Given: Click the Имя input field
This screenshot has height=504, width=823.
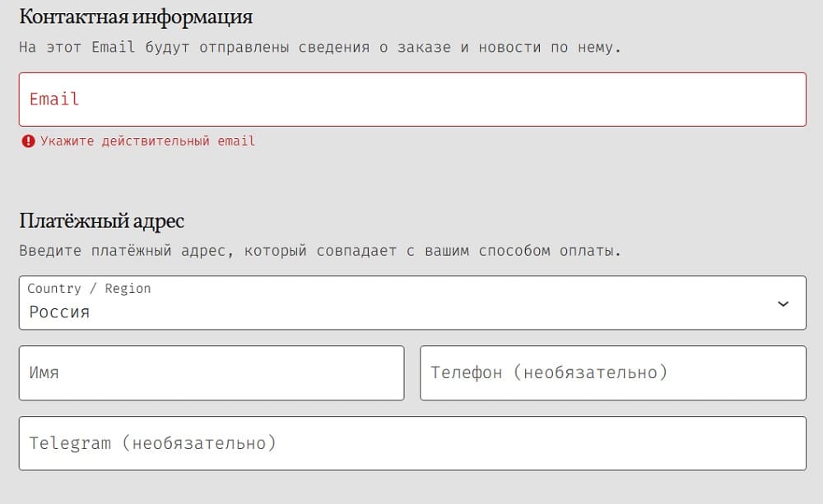Looking at the screenshot, I should click(x=212, y=373).
